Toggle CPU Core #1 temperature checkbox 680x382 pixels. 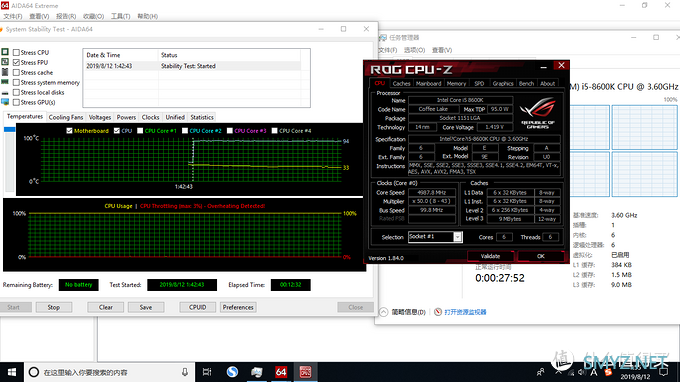tap(140, 131)
